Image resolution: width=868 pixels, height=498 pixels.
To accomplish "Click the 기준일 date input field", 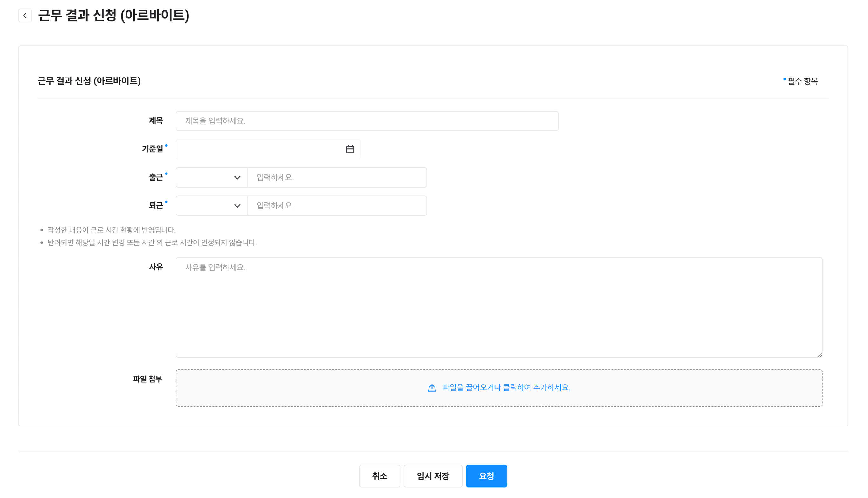I will point(260,149).
